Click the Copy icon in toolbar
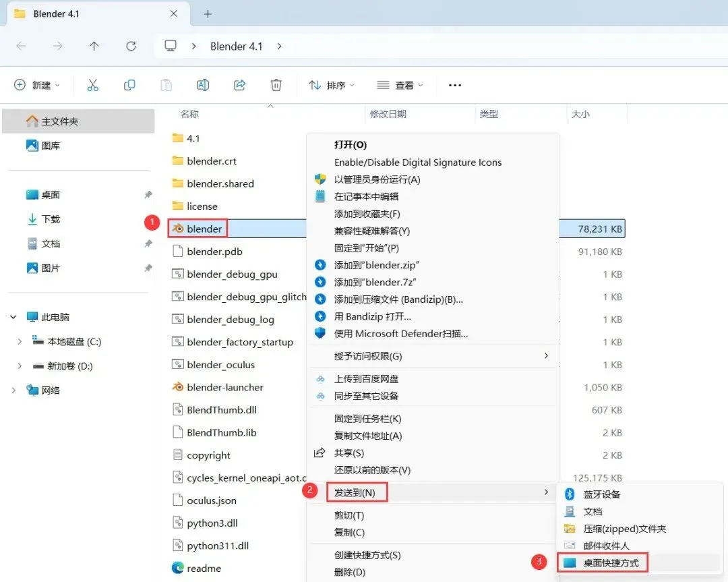The height and width of the screenshot is (582, 728). point(129,85)
